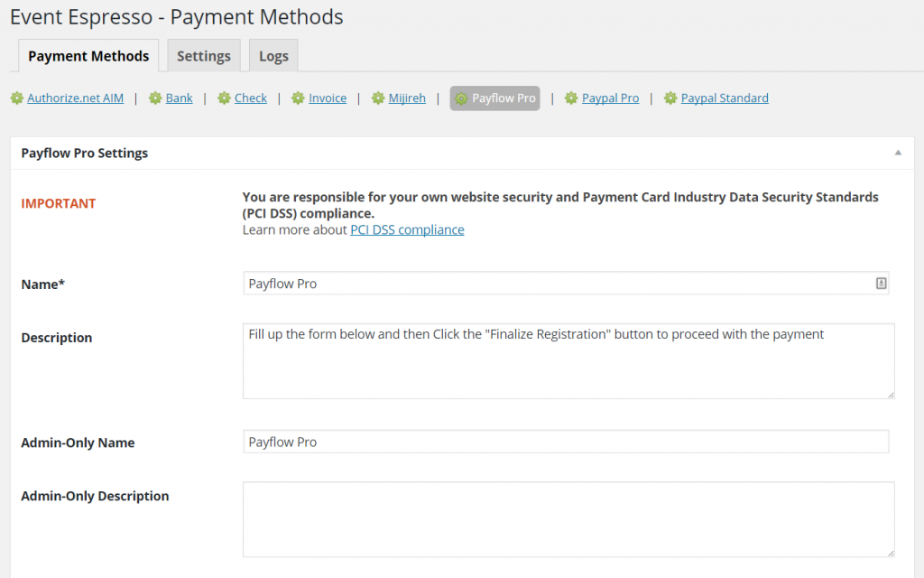This screenshot has height=578, width=924.
Task: Click the gear icon beside Check
Action: click(x=224, y=98)
